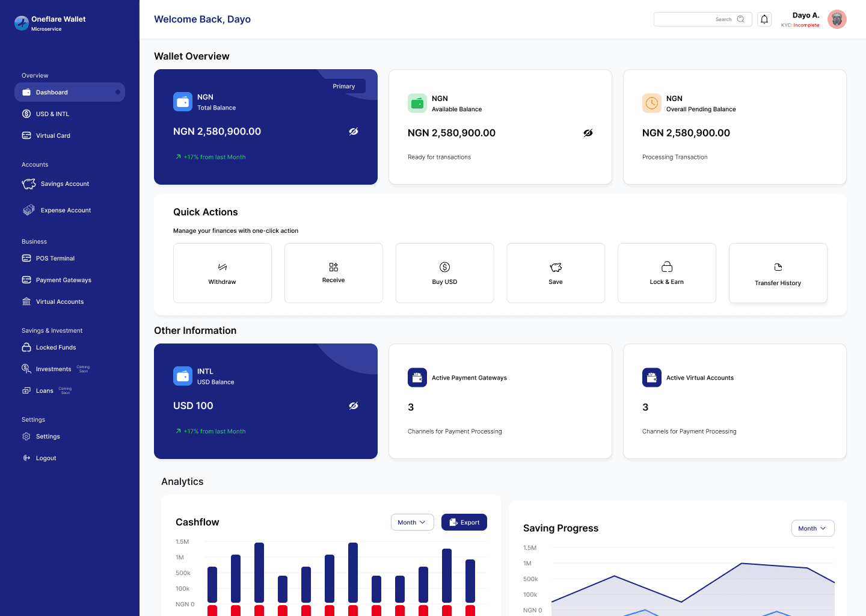The height and width of the screenshot is (616, 866).
Task: Click the Transfer History icon
Action: [778, 267]
